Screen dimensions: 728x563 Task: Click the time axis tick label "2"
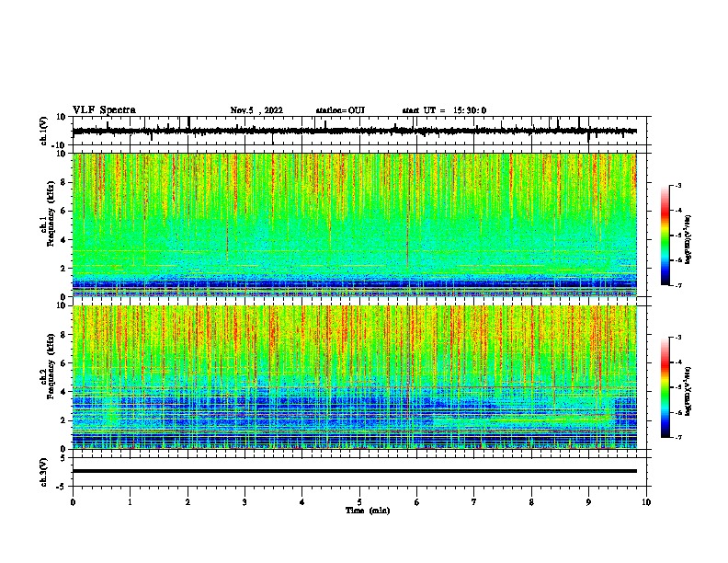coord(188,502)
